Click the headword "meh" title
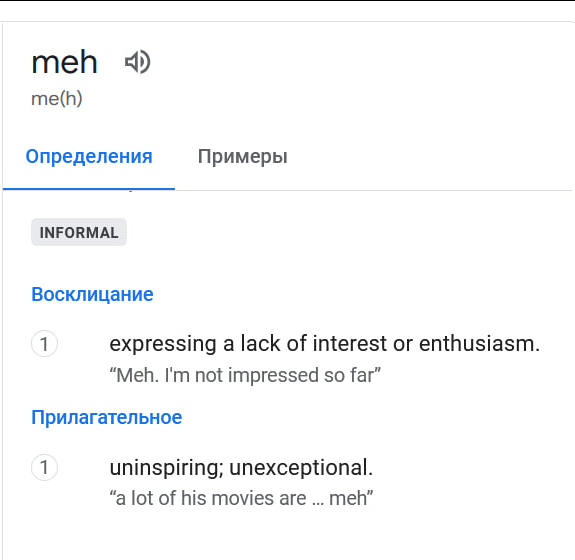The height and width of the screenshot is (560, 575). point(64,62)
